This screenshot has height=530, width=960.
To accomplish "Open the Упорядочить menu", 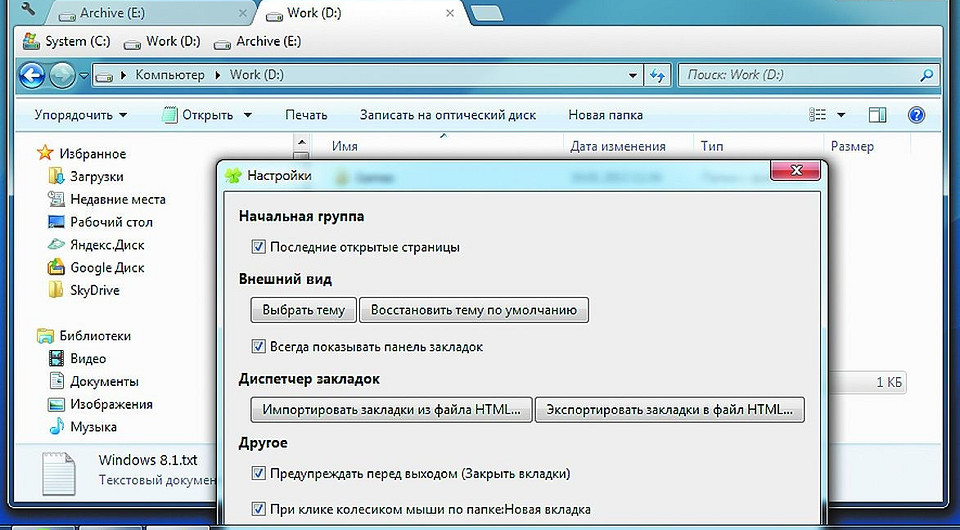I will [x=81, y=115].
